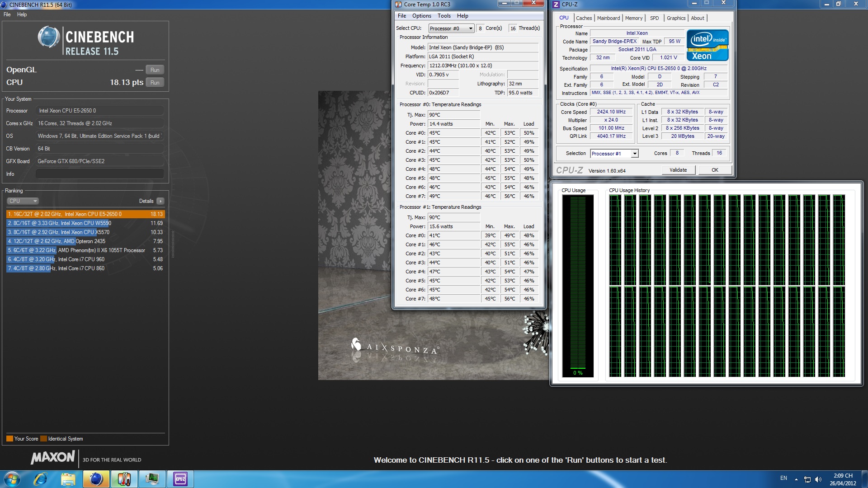
Task: Switch to CPU-Z Caches tab
Action: coord(584,18)
